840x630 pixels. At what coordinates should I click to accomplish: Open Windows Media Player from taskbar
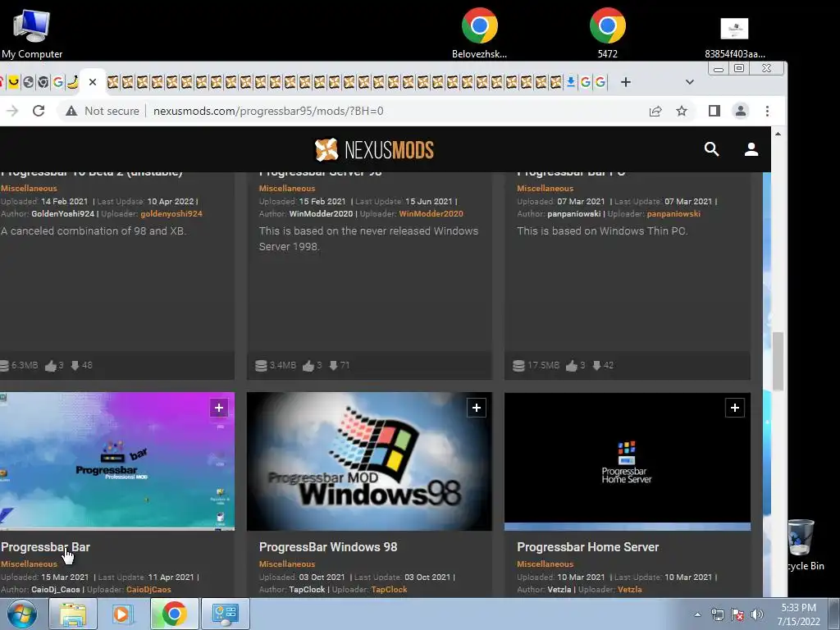pos(123,614)
